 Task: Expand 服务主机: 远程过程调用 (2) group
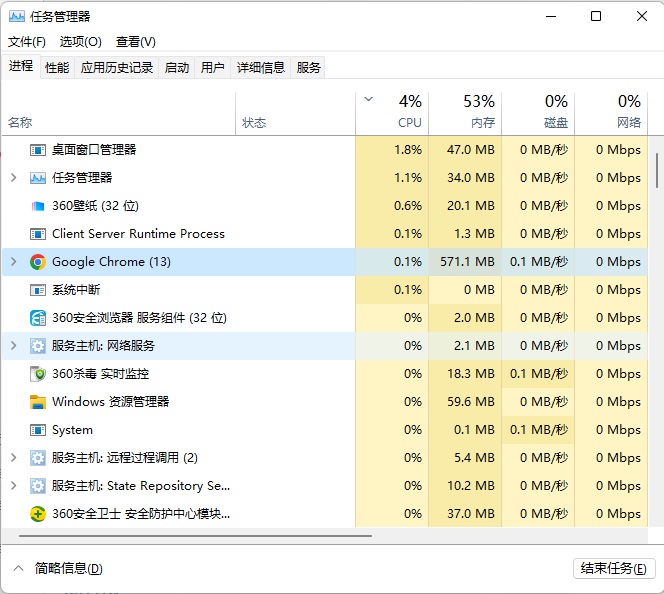(14, 458)
